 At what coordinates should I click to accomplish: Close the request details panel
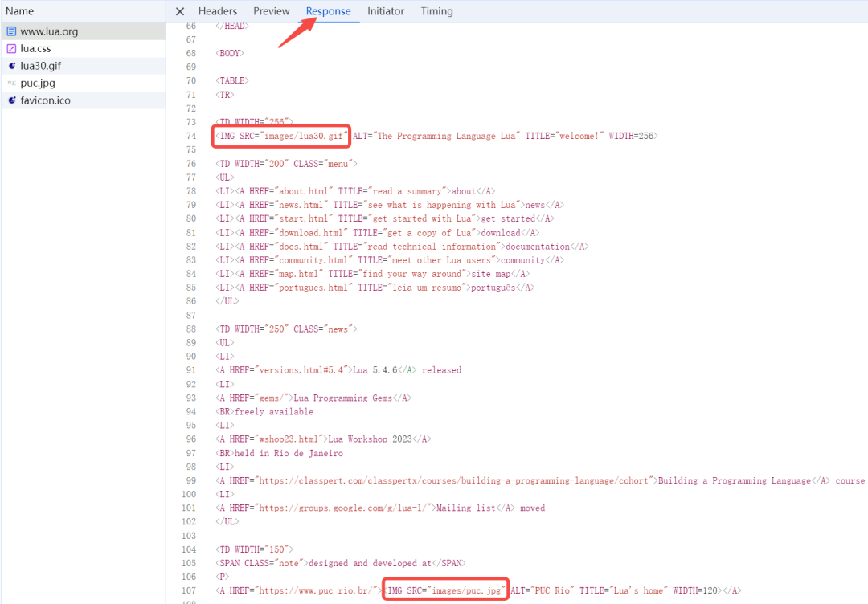[180, 11]
